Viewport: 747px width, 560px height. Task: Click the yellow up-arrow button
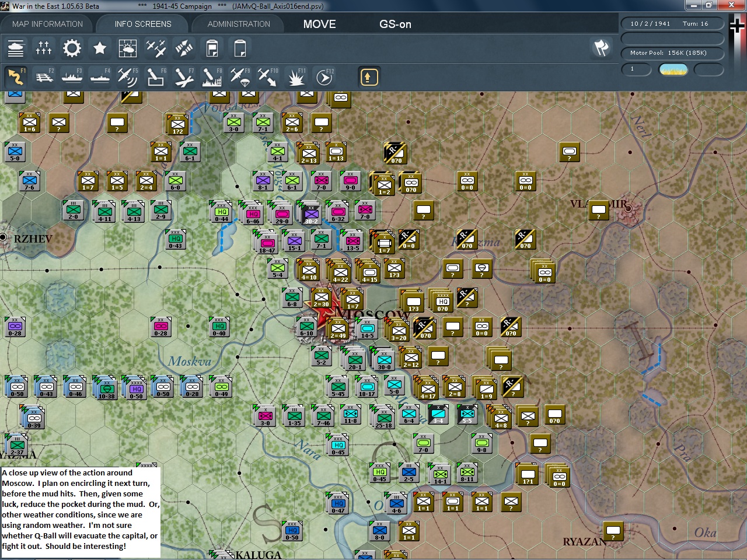(369, 77)
